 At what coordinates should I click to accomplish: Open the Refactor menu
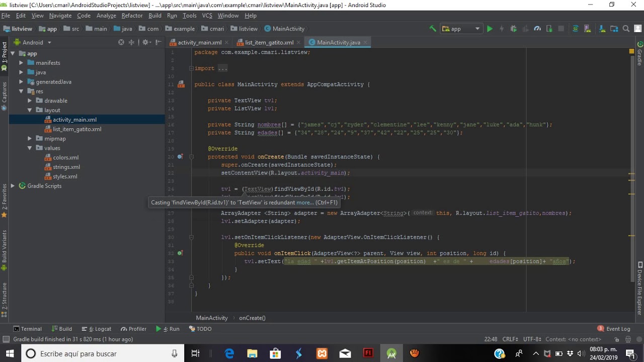point(132,16)
